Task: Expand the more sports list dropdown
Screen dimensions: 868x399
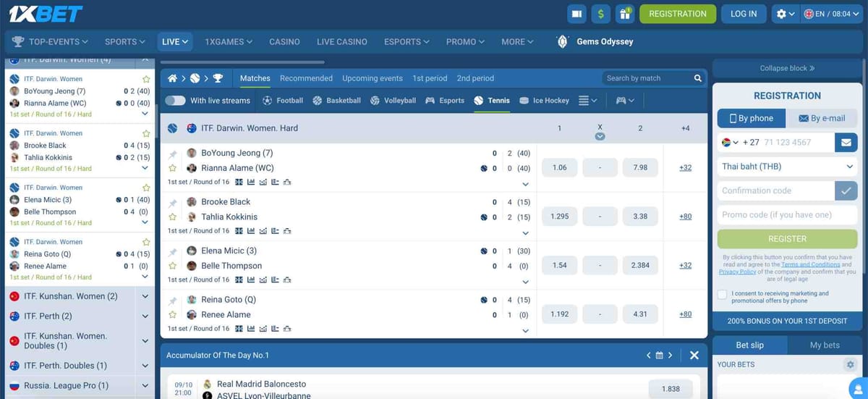Action: pos(588,101)
